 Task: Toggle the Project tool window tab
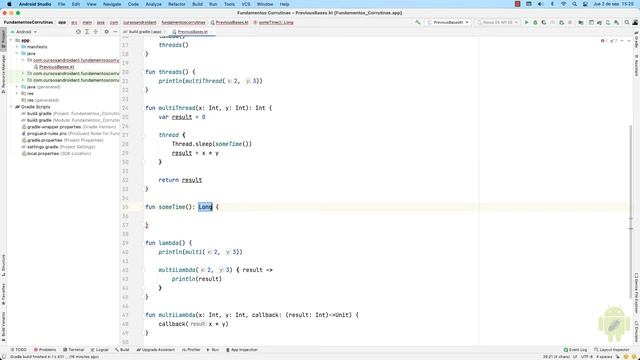(3, 39)
